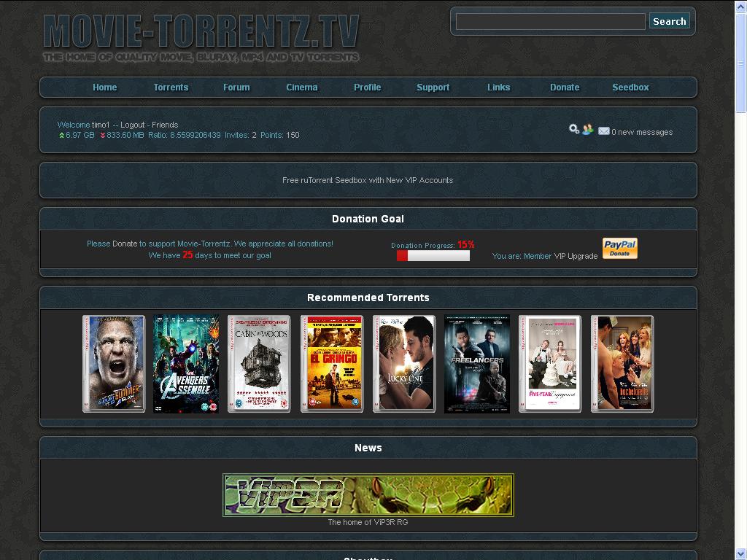The height and width of the screenshot is (560, 747).
Task: Open the Bachelorette torrent cover
Action: (622, 364)
